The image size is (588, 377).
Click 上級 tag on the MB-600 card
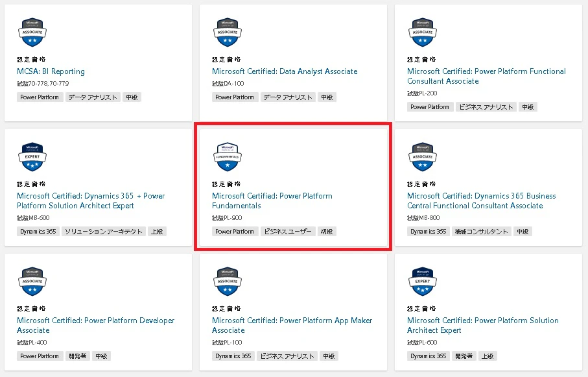point(157,232)
